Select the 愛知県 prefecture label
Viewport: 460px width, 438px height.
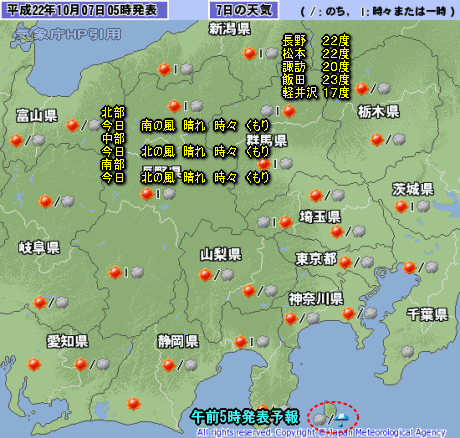(67, 341)
